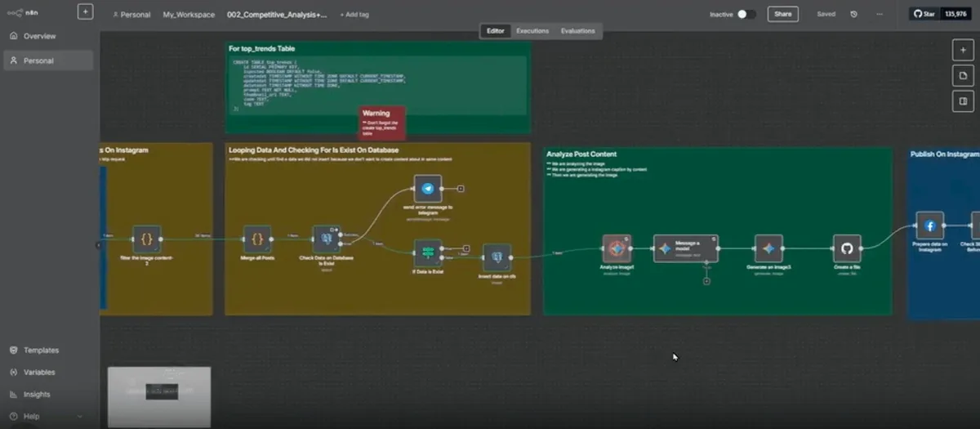This screenshot has width=980, height=429.
Task: Open the GitHub 'Create a file' node
Action: pos(847,248)
